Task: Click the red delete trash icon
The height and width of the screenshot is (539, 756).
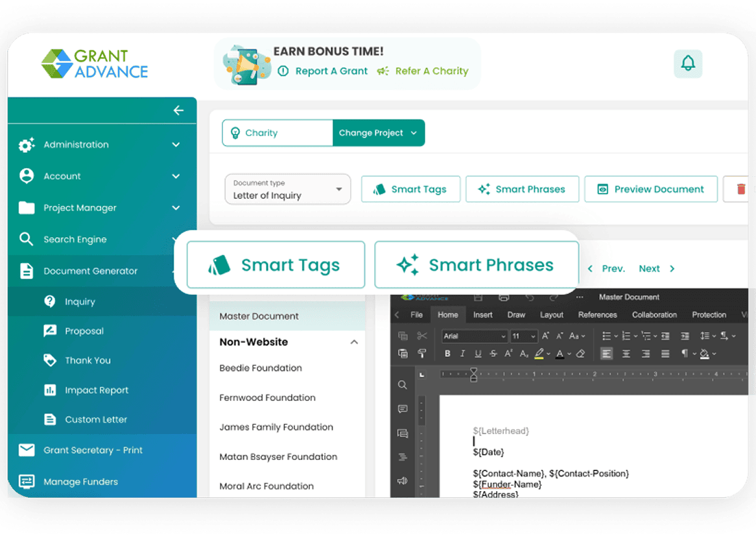Action: (740, 189)
